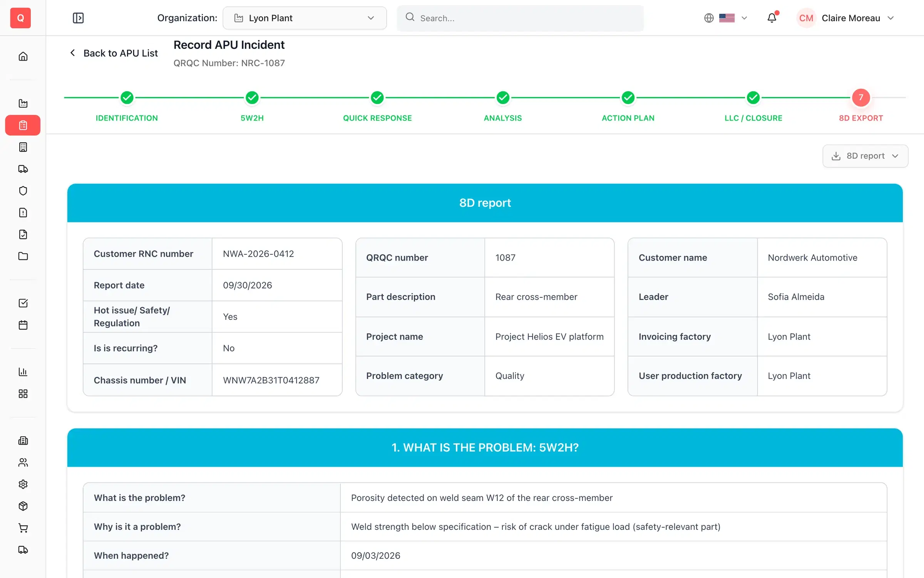Open the folder icon in the sidebar
Viewport: 924px width, 578px height.
(x=23, y=256)
